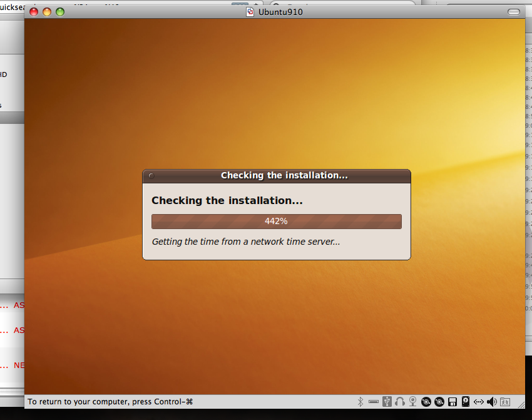
Task: Click the headphones audio device icon
Action: click(400, 402)
